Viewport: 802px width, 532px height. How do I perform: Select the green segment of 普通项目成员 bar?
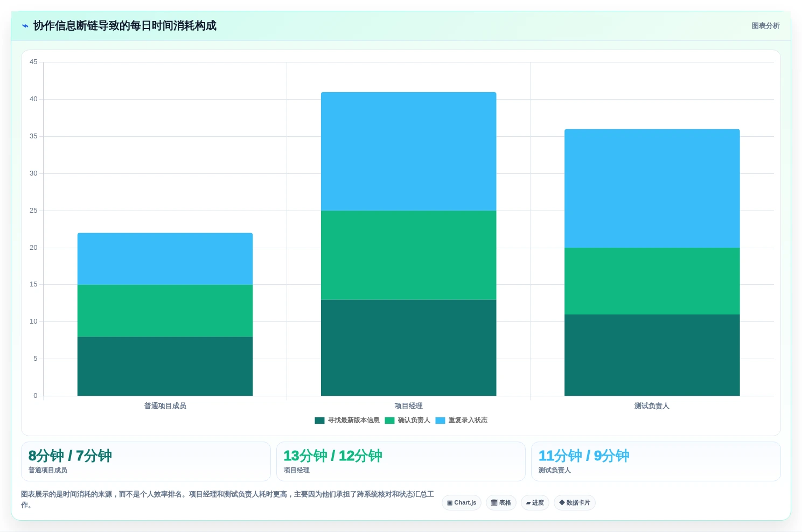coord(165,311)
